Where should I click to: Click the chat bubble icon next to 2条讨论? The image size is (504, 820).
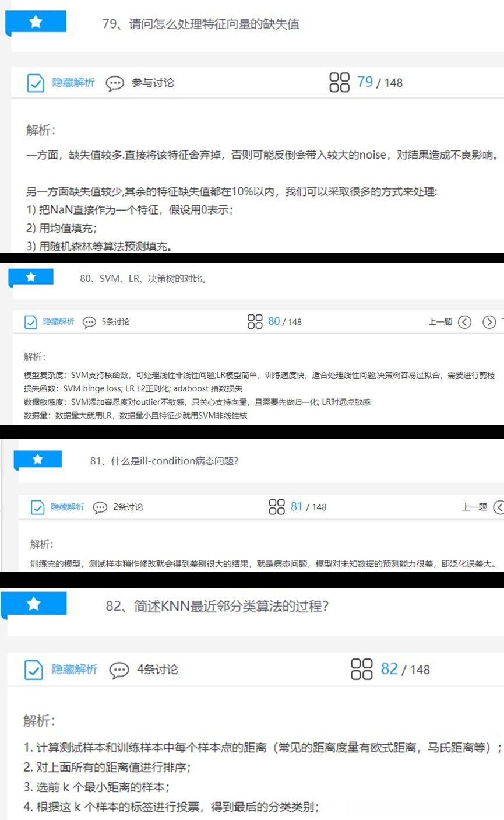tap(100, 507)
